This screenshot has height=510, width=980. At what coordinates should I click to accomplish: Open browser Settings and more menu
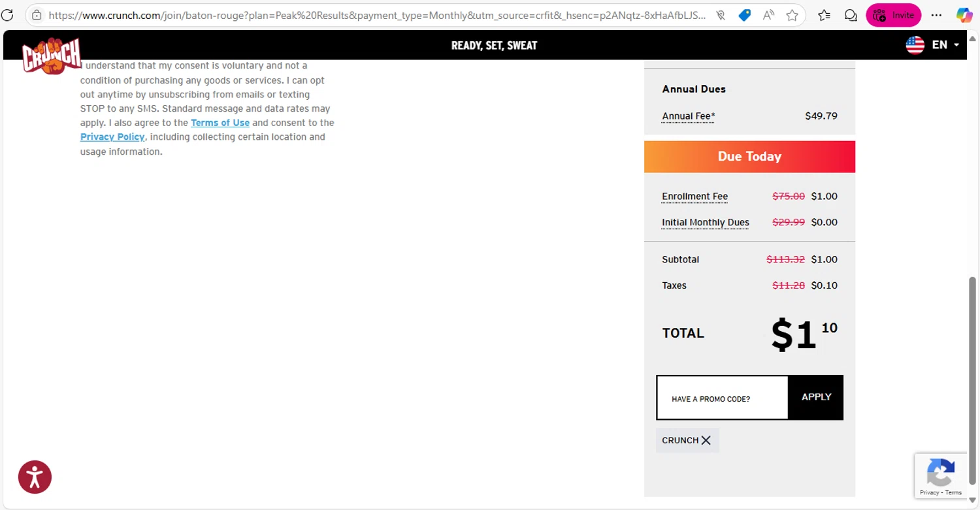click(x=936, y=15)
